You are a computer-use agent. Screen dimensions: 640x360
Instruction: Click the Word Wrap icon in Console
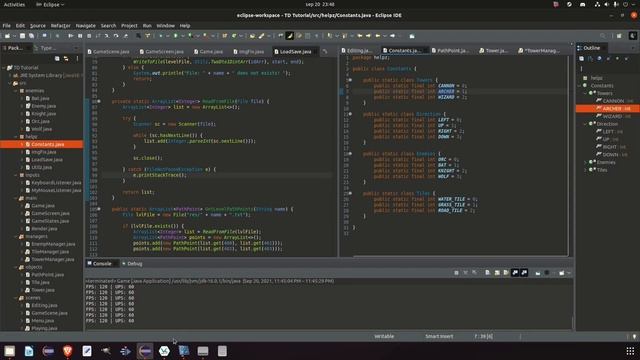point(506,273)
